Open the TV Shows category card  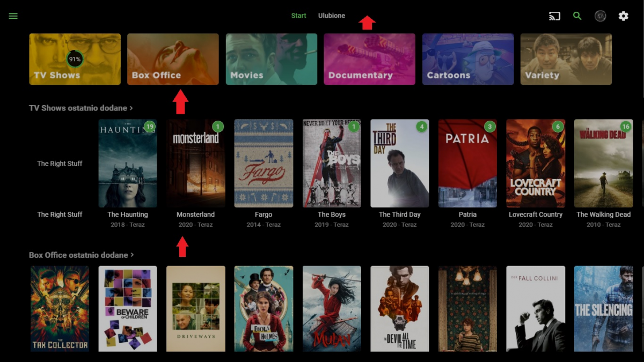click(x=75, y=59)
